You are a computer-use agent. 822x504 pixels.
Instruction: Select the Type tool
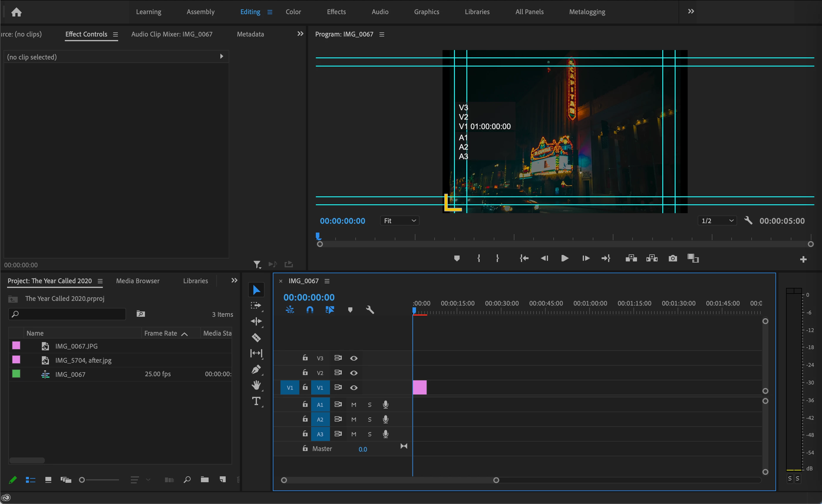pos(256,401)
